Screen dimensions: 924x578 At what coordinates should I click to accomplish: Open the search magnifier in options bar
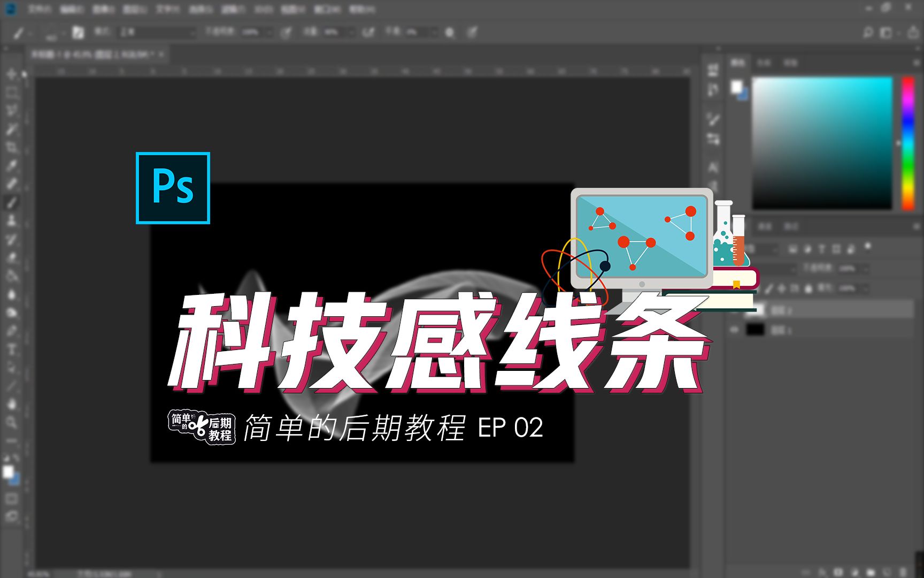(868, 33)
